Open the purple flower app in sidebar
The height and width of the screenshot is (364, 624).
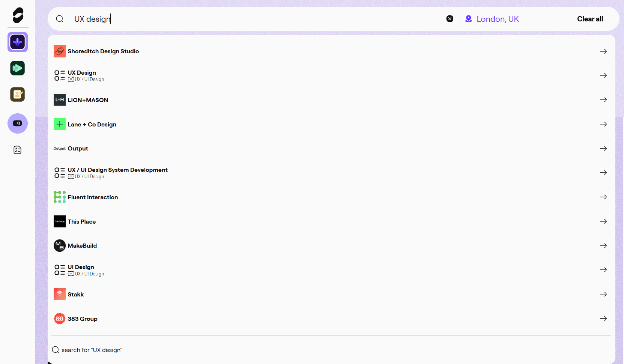pyautogui.click(x=18, y=42)
